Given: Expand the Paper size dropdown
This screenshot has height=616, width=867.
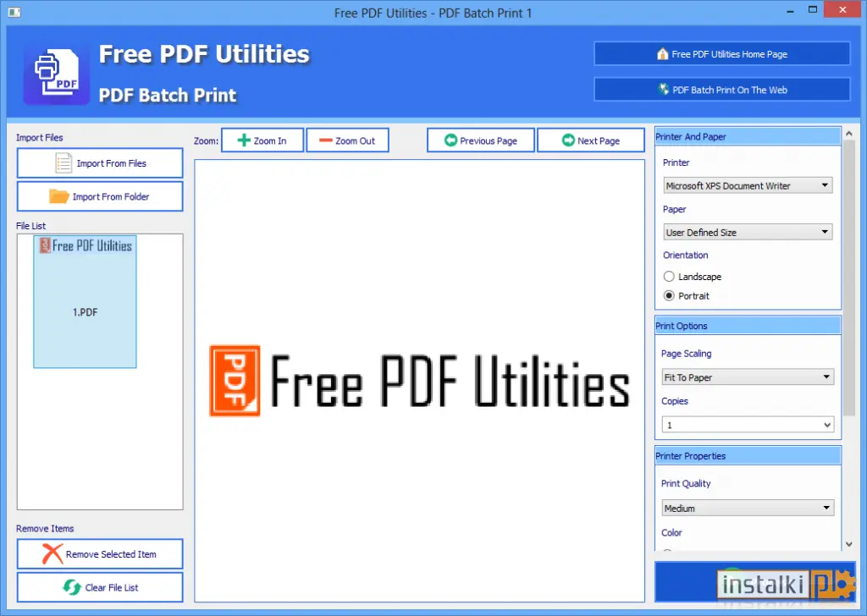Looking at the screenshot, I should 748,232.
